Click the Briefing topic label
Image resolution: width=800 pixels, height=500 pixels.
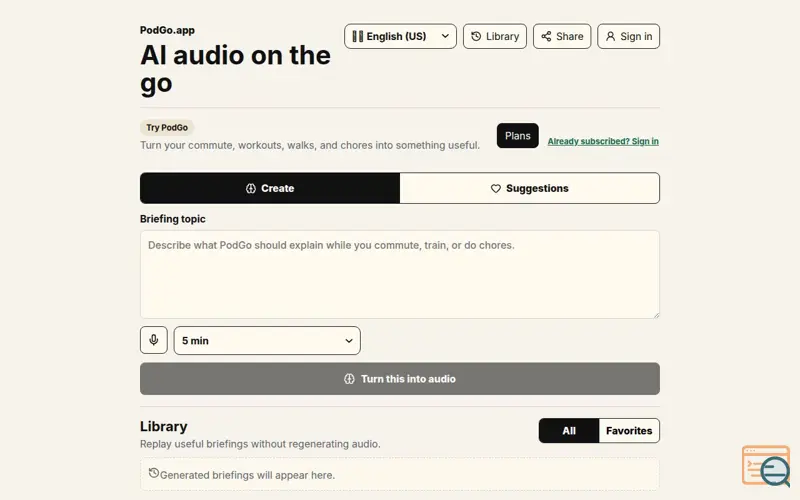click(x=172, y=219)
